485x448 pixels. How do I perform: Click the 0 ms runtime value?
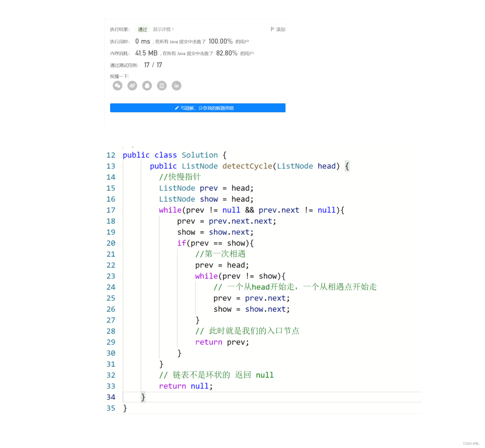(x=143, y=41)
